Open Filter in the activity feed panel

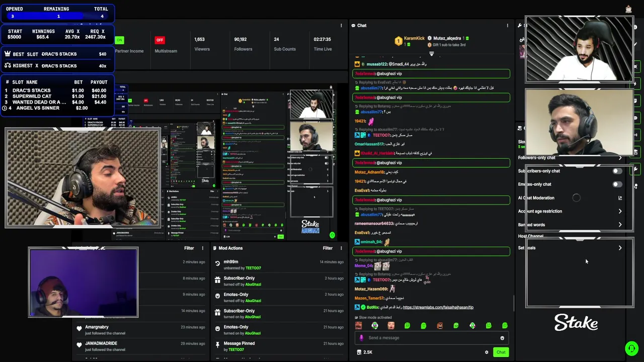[189, 248]
